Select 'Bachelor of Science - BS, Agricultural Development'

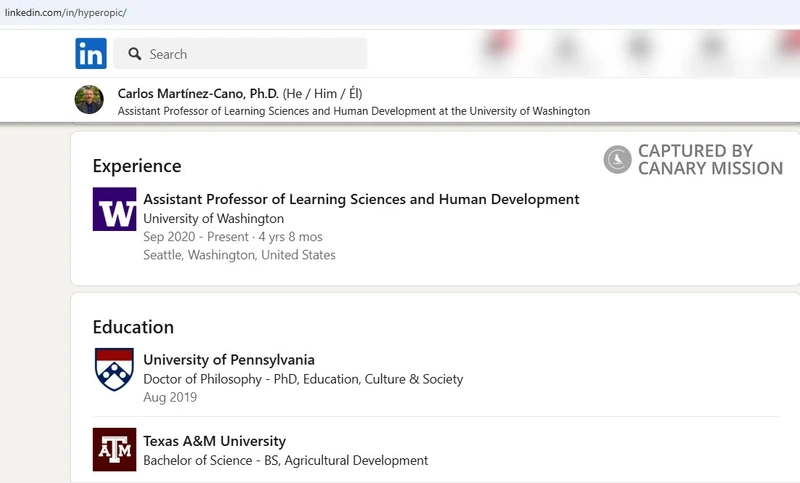click(x=286, y=460)
